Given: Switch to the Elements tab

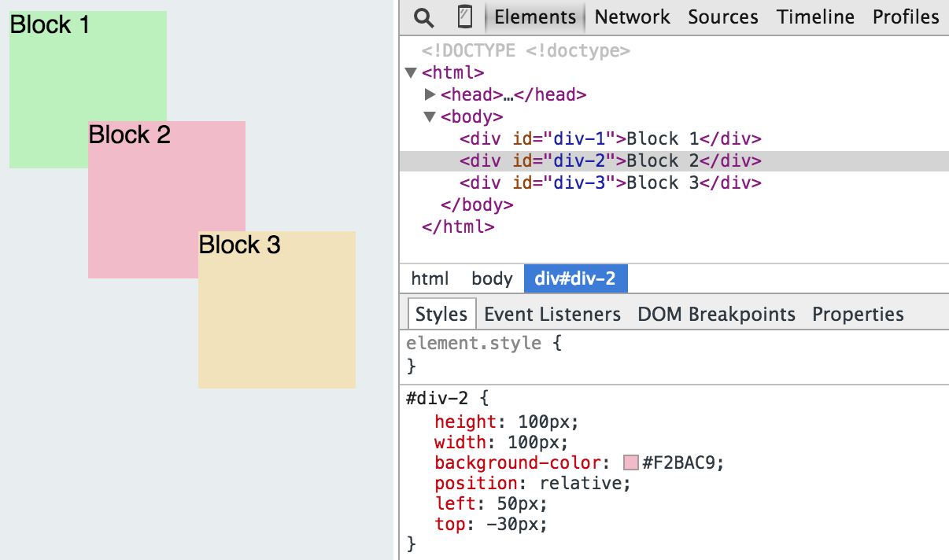Looking at the screenshot, I should click(x=535, y=17).
